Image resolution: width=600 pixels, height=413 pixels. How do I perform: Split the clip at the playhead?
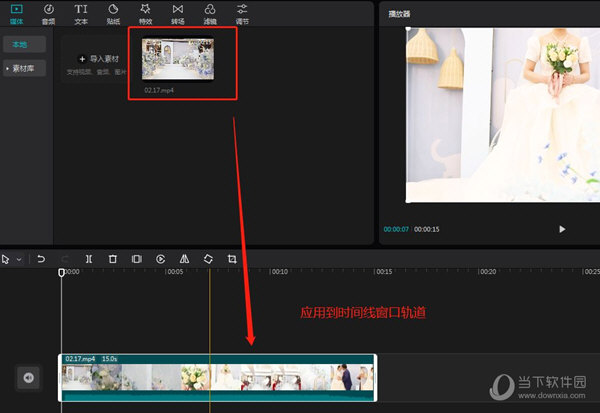pyautogui.click(x=89, y=259)
